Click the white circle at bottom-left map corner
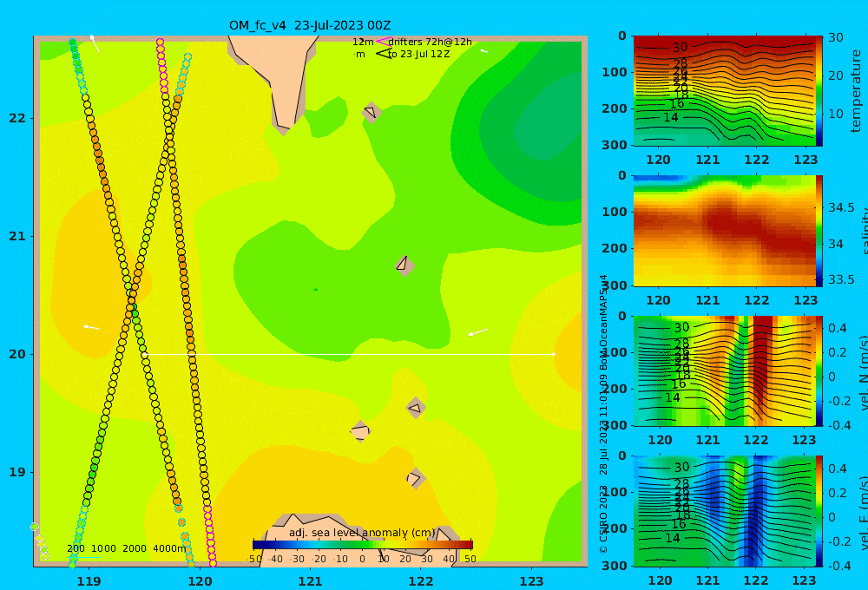The width and height of the screenshot is (868, 590). pyautogui.click(x=35, y=527)
